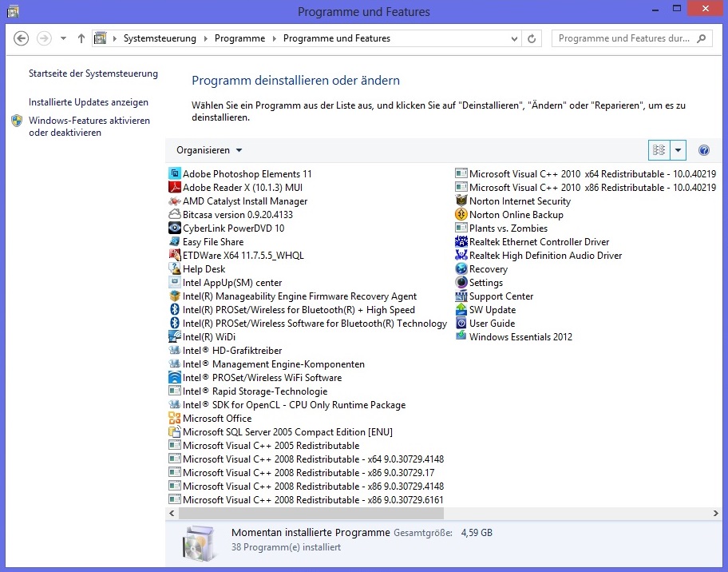This screenshot has height=572, width=728.
Task: Click the Bitcasa cloud icon
Action: 175,215
